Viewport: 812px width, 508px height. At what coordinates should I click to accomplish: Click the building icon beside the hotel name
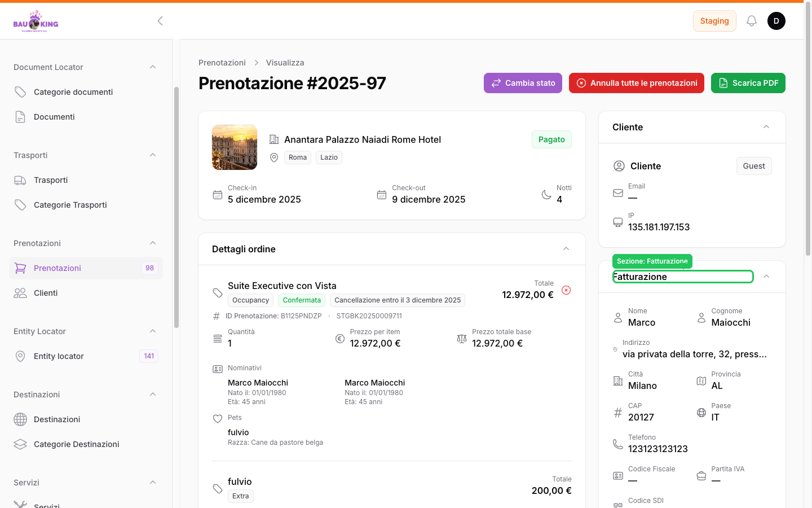[x=274, y=139]
